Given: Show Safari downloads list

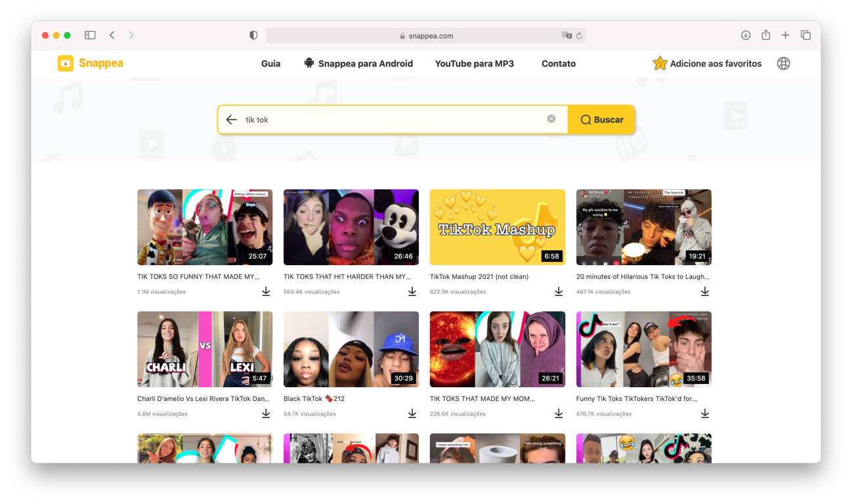Looking at the screenshot, I should tap(746, 35).
